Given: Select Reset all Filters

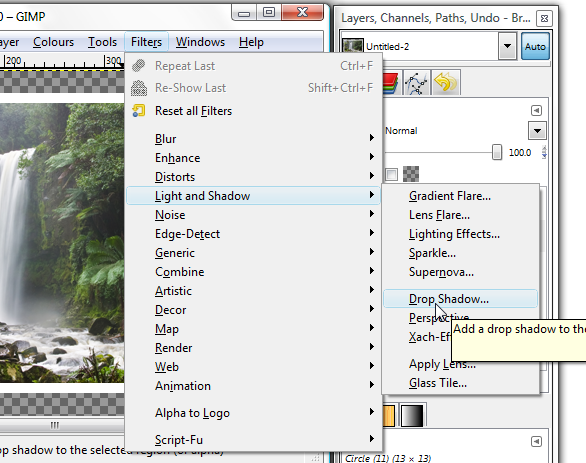Looking at the screenshot, I should tap(253, 111).
